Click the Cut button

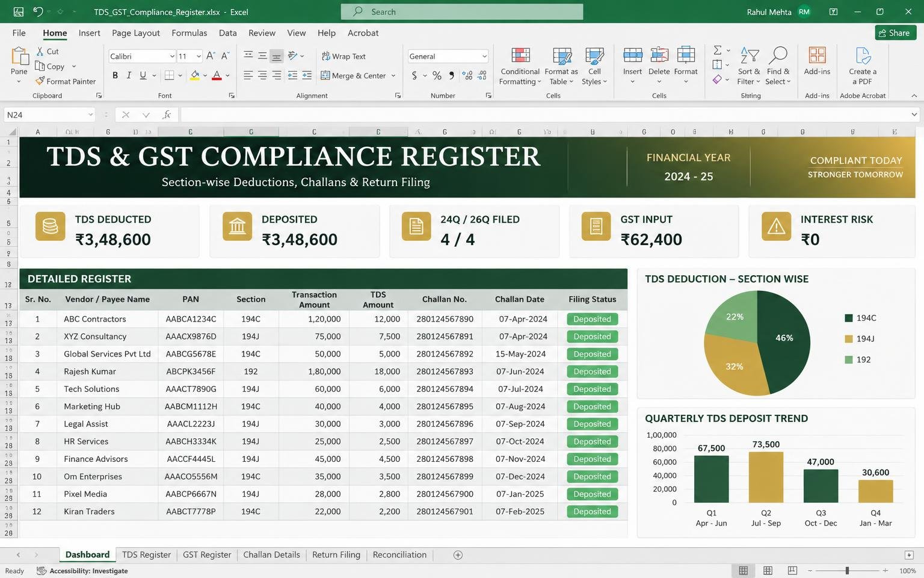tap(48, 51)
